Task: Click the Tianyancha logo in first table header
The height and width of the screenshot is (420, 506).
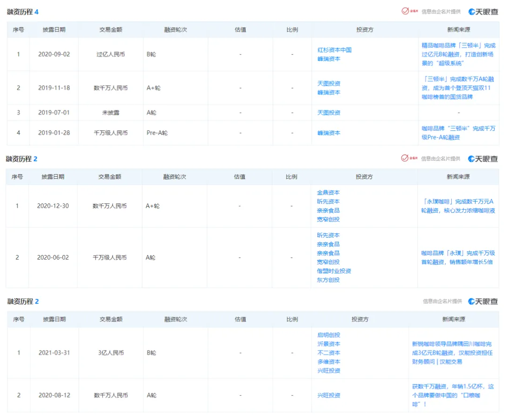Action: click(483, 12)
